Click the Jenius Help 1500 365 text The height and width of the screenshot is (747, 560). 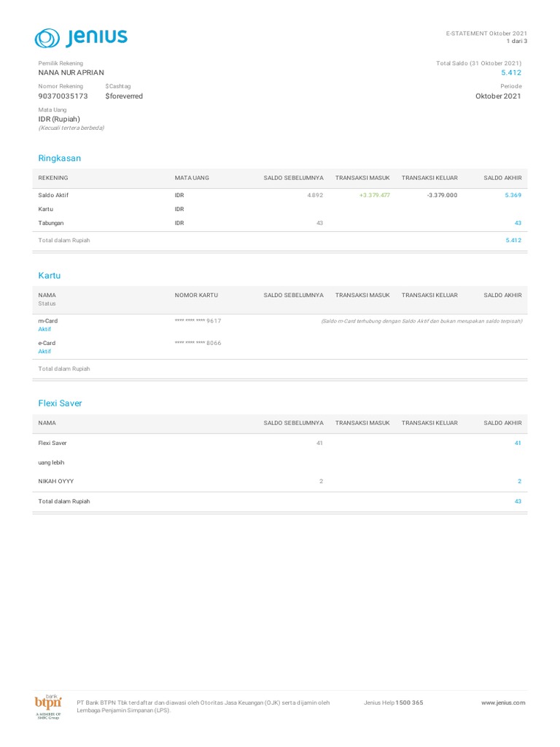(x=393, y=703)
